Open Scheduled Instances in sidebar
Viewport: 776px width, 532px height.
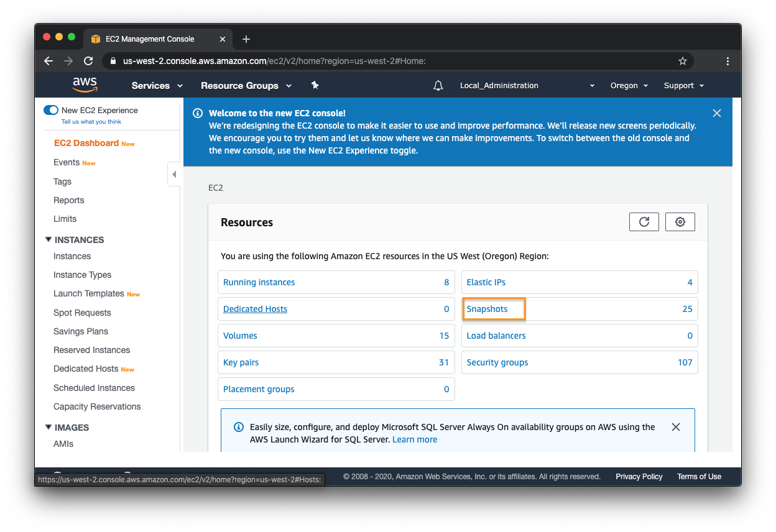(94, 388)
